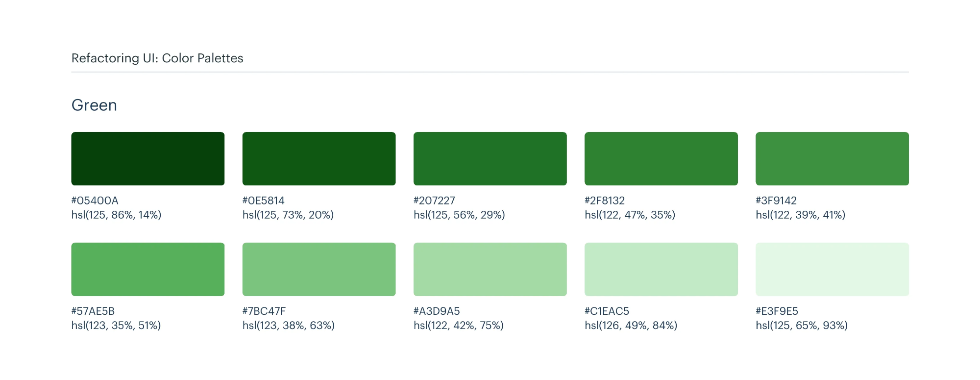Click the darkest green swatch #05400A
The width and height of the screenshot is (980, 380).
click(147, 158)
